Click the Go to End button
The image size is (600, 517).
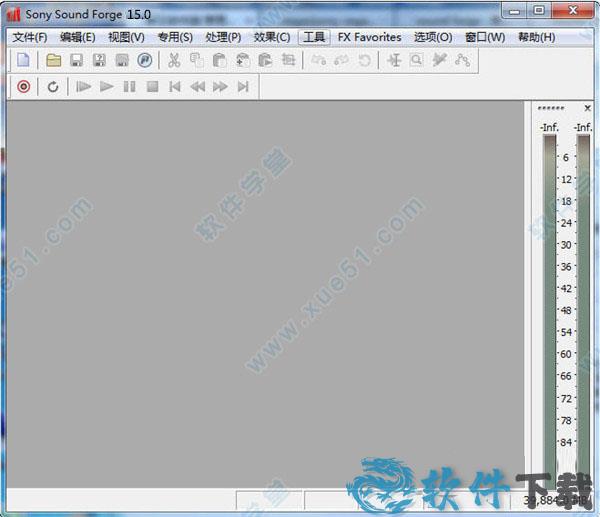(243, 87)
